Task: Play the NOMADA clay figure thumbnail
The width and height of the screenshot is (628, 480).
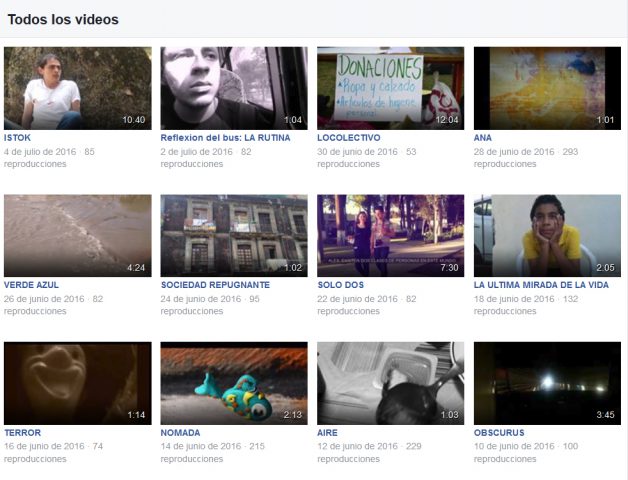Action: click(234, 383)
